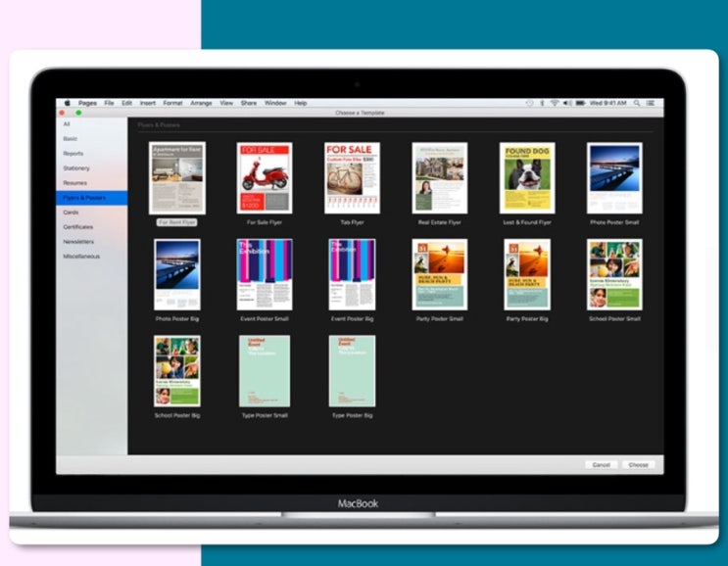Open Spotlight search magnifier icon
This screenshot has width=728, height=566.
pos(637,103)
